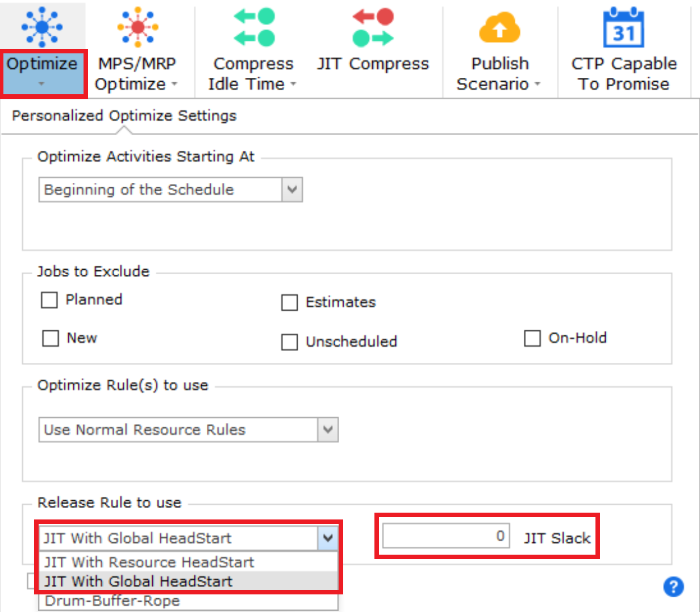This screenshot has width=700, height=612.
Task: Click the MPS/MRP Optimize icon
Action: tap(137, 27)
